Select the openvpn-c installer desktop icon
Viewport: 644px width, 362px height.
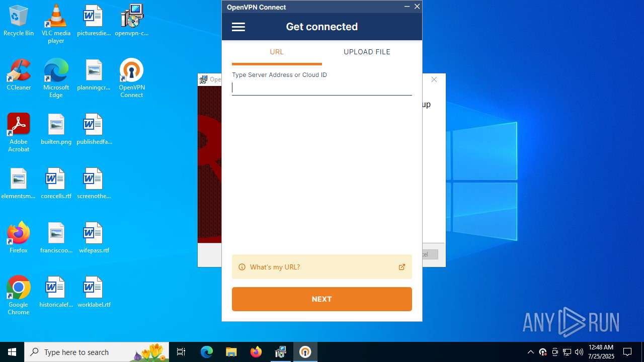pos(132,21)
